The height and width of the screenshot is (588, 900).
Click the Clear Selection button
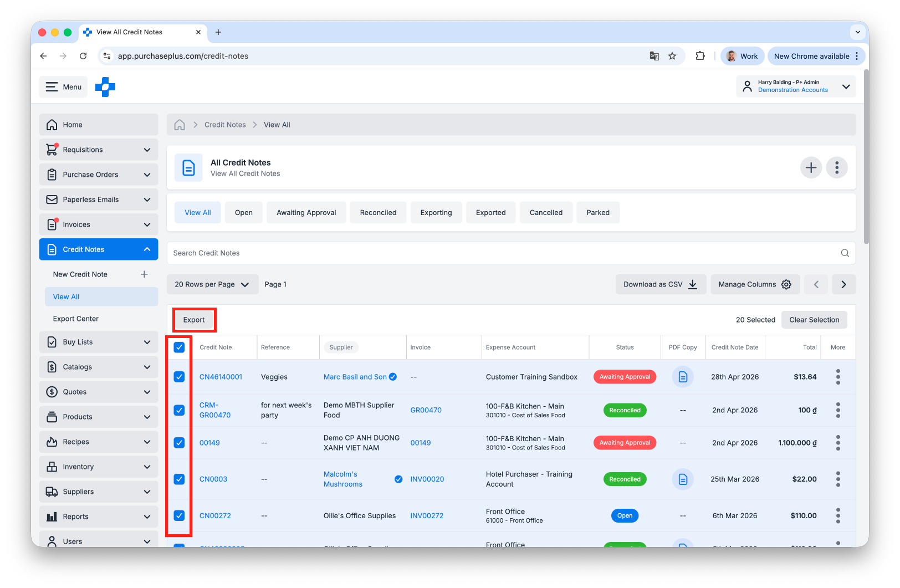pyautogui.click(x=814, y=320)
